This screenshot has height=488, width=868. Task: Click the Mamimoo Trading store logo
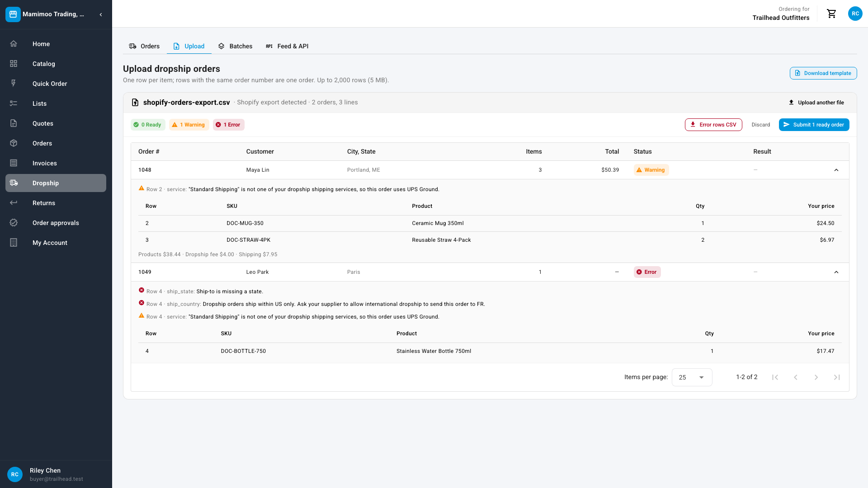click(x=13, y=14)
